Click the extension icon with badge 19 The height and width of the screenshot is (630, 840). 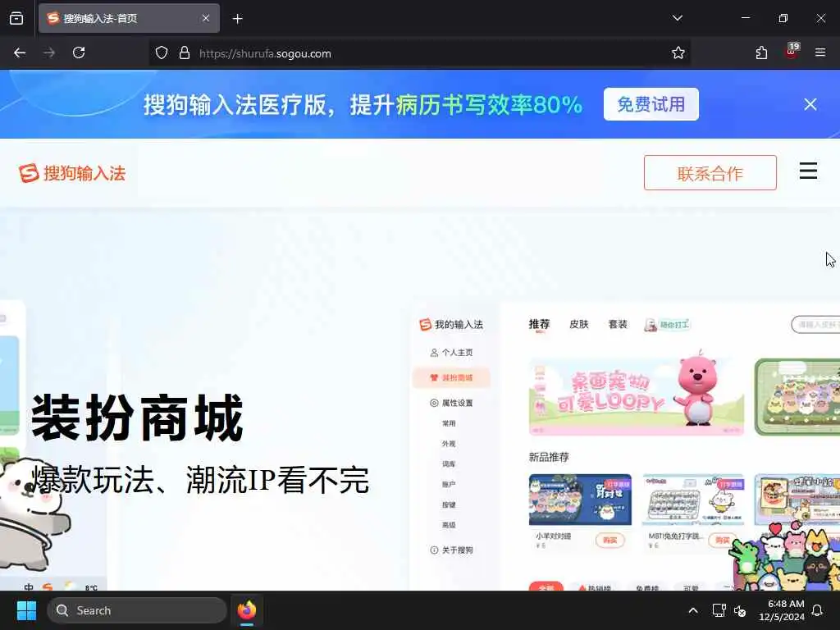(792, 52)
